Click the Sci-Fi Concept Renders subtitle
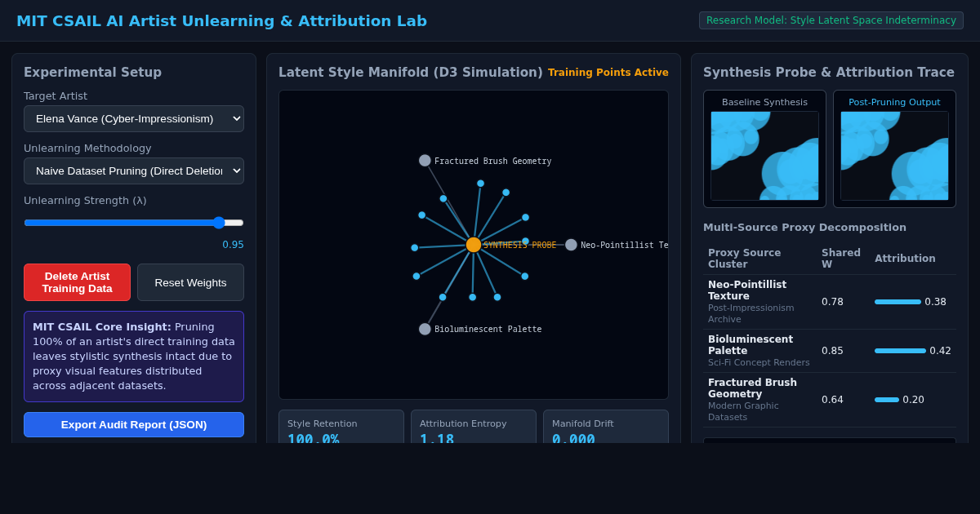Screen dimensions: 980x514 click(759, 362)
